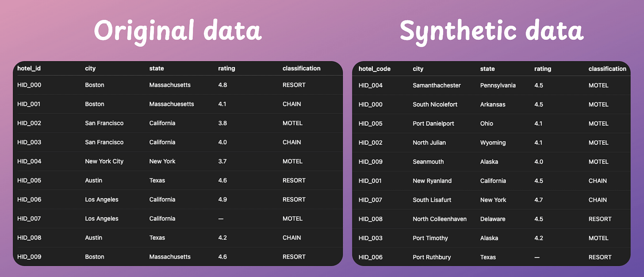Select the 4.7 rating cell
This screenshot has height=277, width=644.
pos(538,200)
